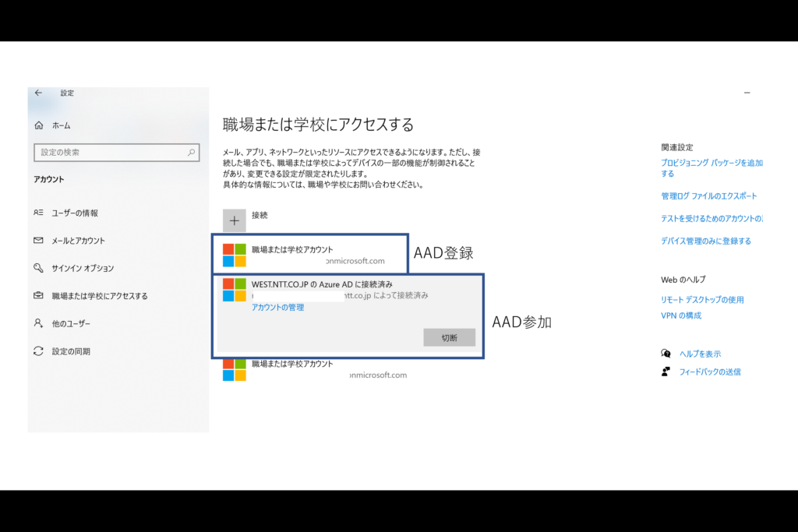Open the アカウントの管理 link

[x=278, y=307]
